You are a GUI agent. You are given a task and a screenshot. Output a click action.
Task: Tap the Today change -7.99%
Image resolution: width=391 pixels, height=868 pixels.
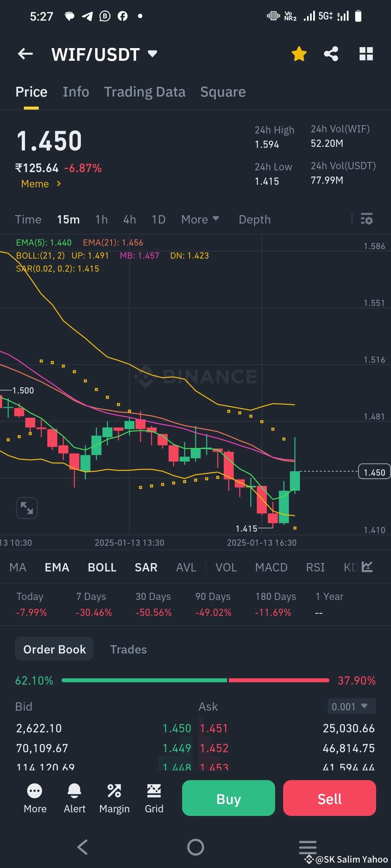pos(31,612)
